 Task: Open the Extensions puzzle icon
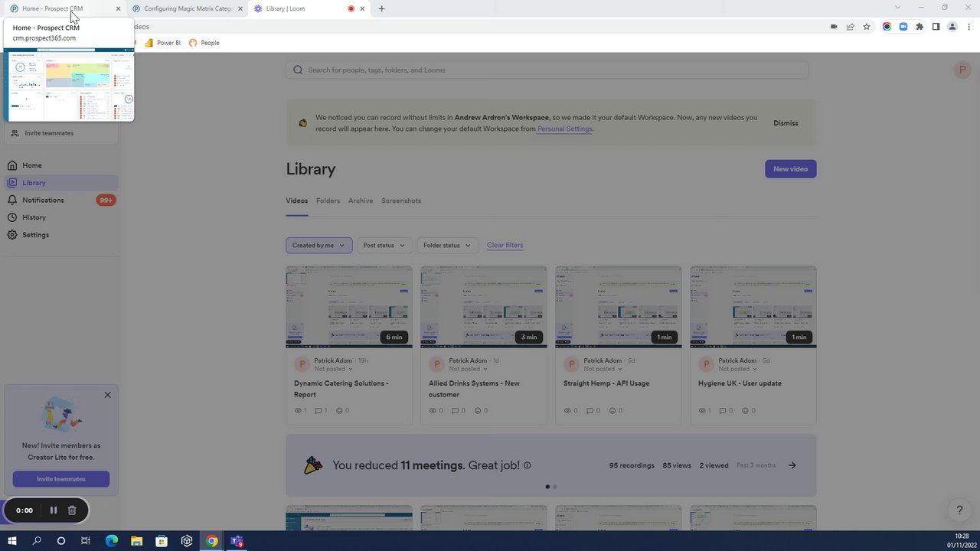[920, 27]
